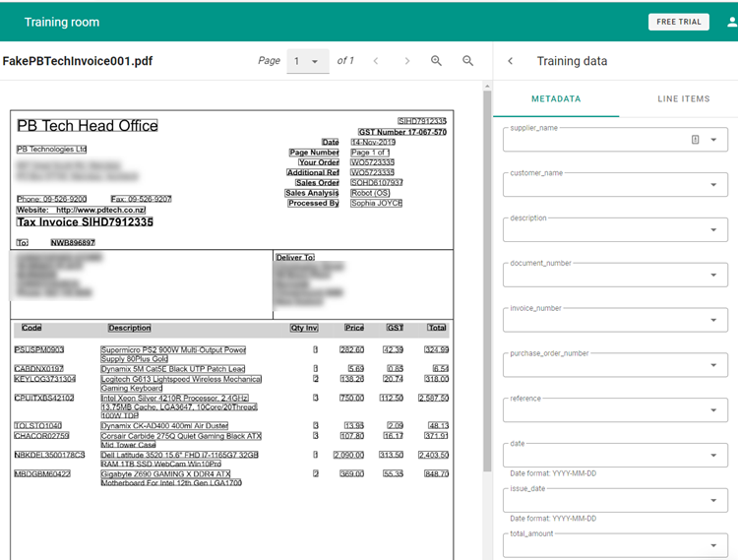Viewport: 738px width, 560px height.
Task: Expand the purchase_order_number dropdown
Action: [713, 366]
